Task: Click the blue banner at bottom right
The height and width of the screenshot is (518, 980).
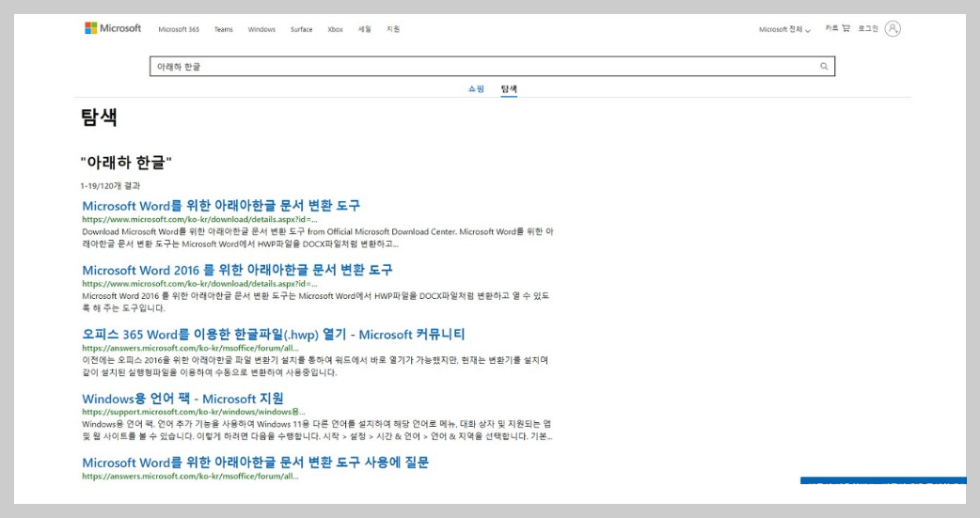Action: pos(883,480)
